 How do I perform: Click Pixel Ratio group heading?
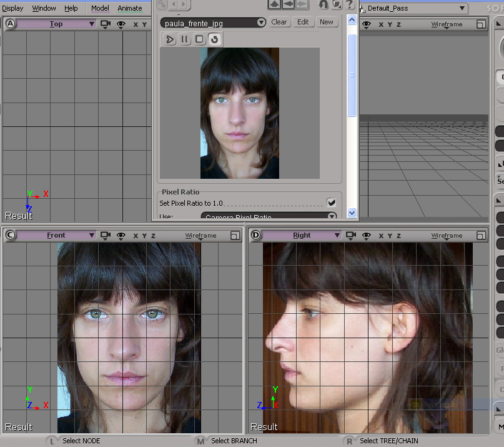click(x=180, y=192)
